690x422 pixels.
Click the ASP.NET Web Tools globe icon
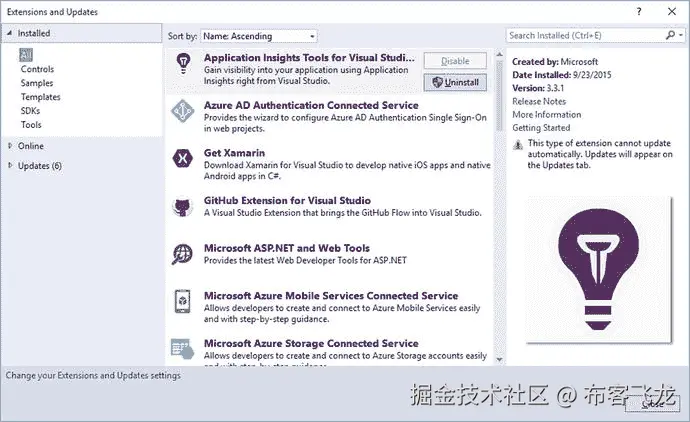(x=182, y=254)
